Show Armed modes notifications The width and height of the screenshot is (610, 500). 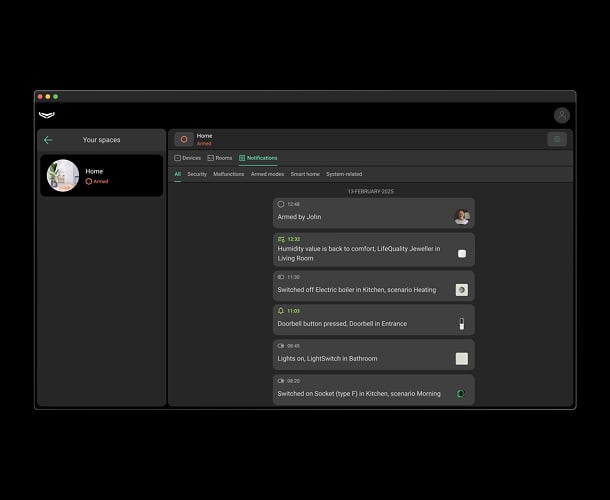click(x=267, y=174)
